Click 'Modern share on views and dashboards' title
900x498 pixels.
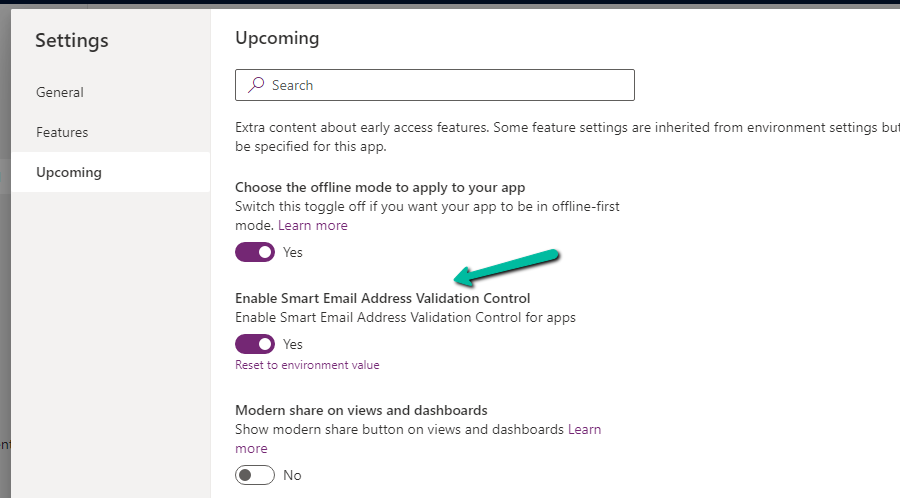click(361, 410)
